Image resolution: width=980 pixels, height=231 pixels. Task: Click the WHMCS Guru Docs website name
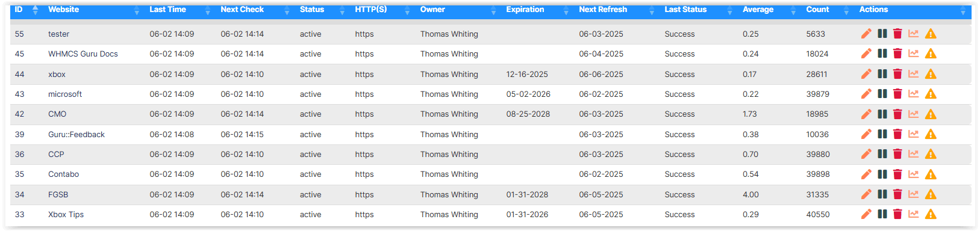[83, 54]
